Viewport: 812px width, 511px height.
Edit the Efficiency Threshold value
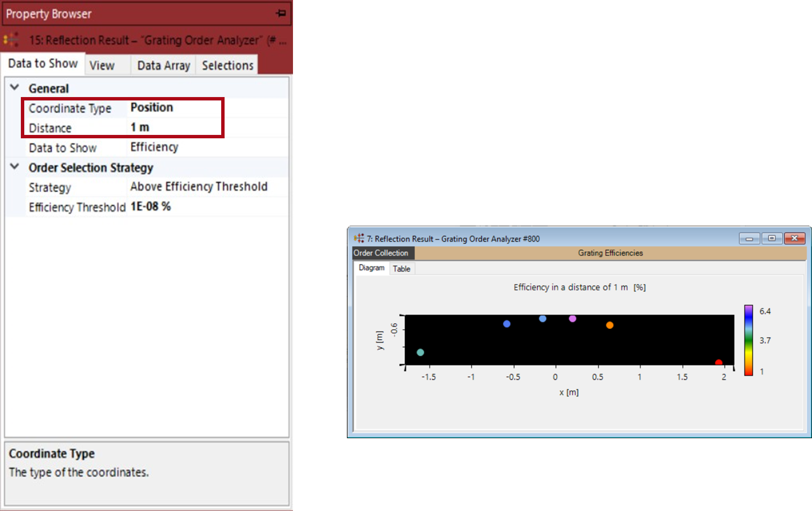point(204,207)
